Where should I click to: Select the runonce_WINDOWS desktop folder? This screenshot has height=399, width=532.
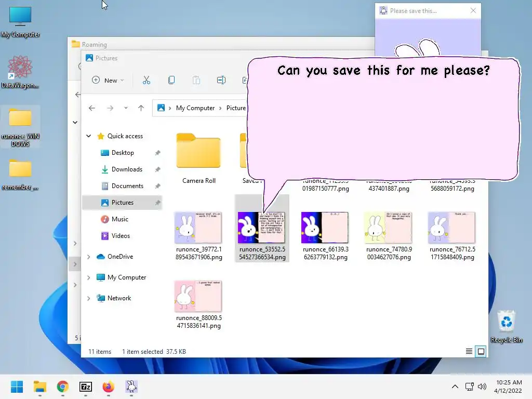coord(20,127)
